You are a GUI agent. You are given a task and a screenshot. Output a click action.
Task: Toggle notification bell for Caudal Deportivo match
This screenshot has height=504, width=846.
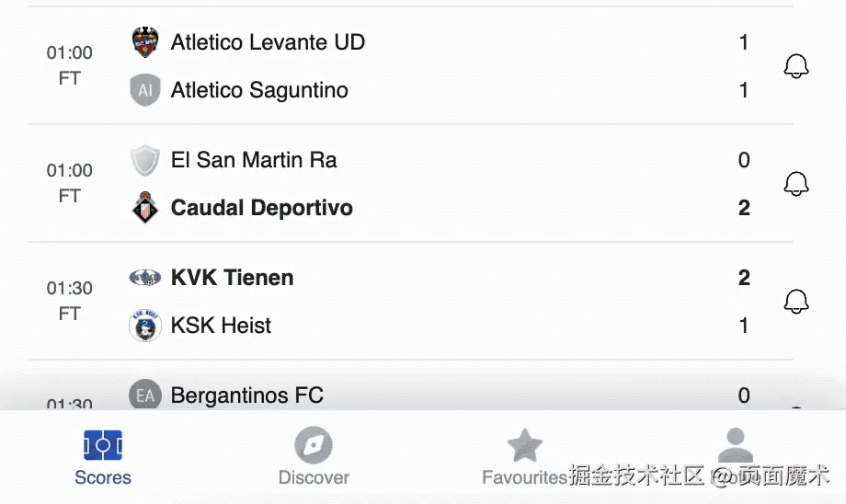tap(795, 184)
